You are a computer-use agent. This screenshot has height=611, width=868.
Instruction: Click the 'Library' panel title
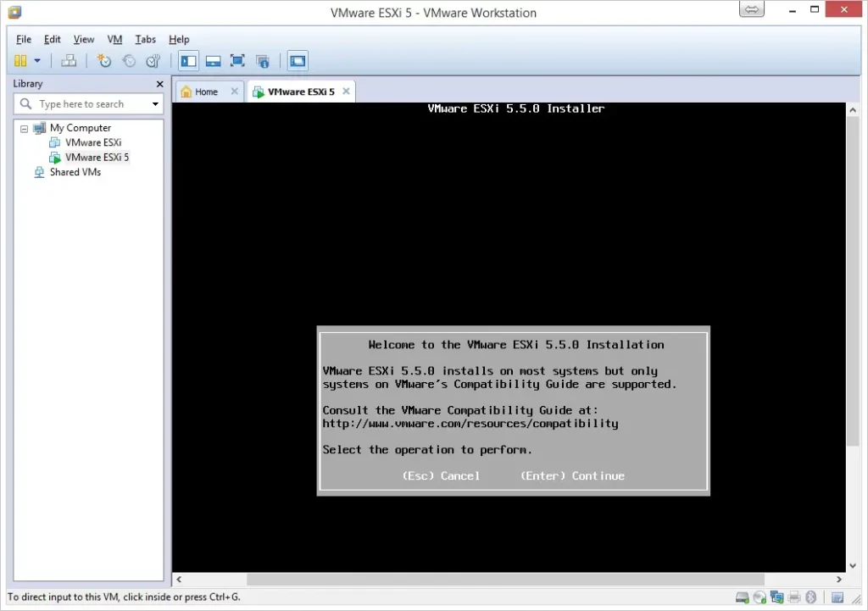point(28,84)
